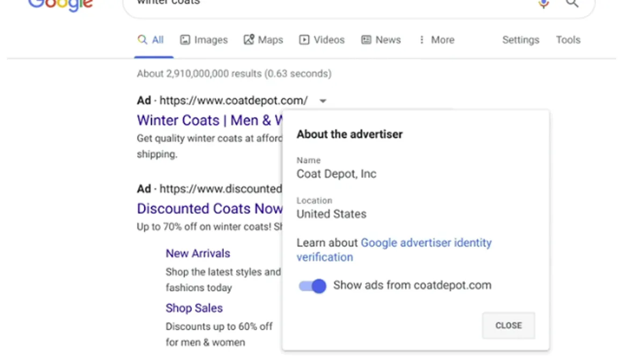Open the New Arrivals sitelink

197,253
